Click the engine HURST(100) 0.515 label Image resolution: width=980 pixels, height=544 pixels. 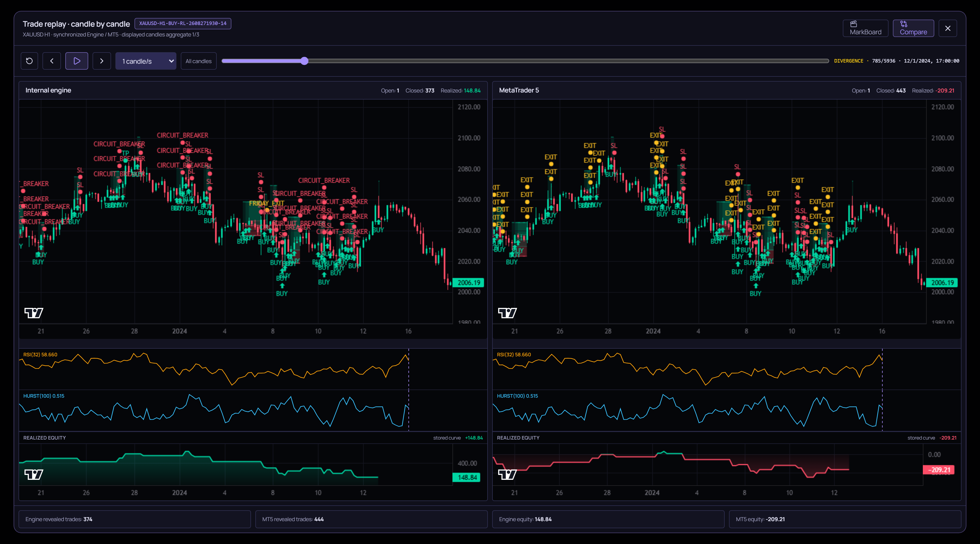[x=44, y=396]
